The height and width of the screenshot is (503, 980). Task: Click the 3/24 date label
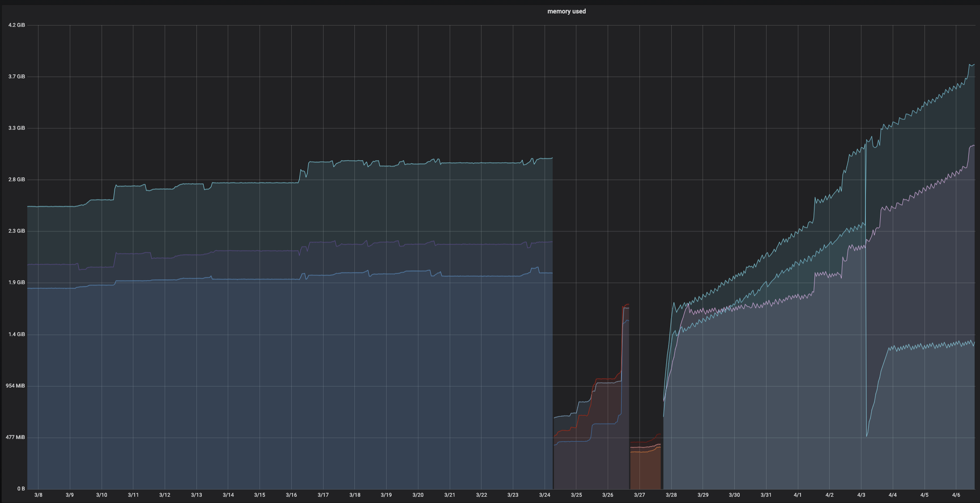point(545,495)
